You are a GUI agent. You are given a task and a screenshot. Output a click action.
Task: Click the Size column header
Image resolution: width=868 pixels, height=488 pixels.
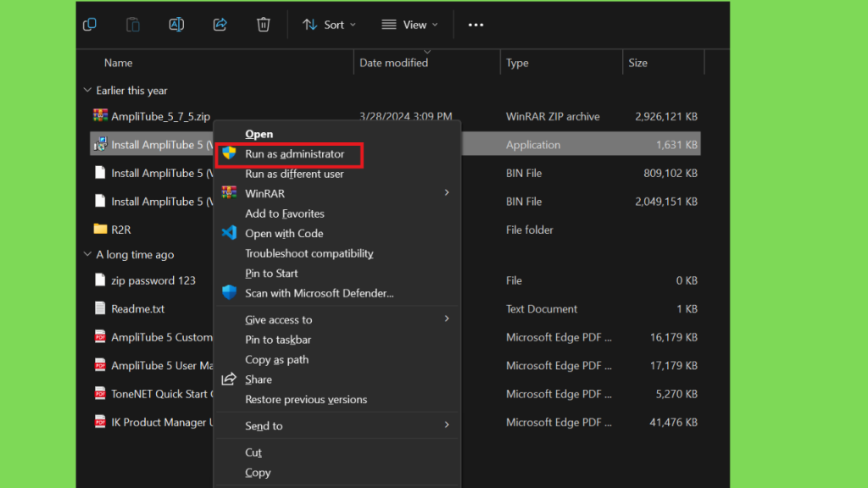point(637,63)
